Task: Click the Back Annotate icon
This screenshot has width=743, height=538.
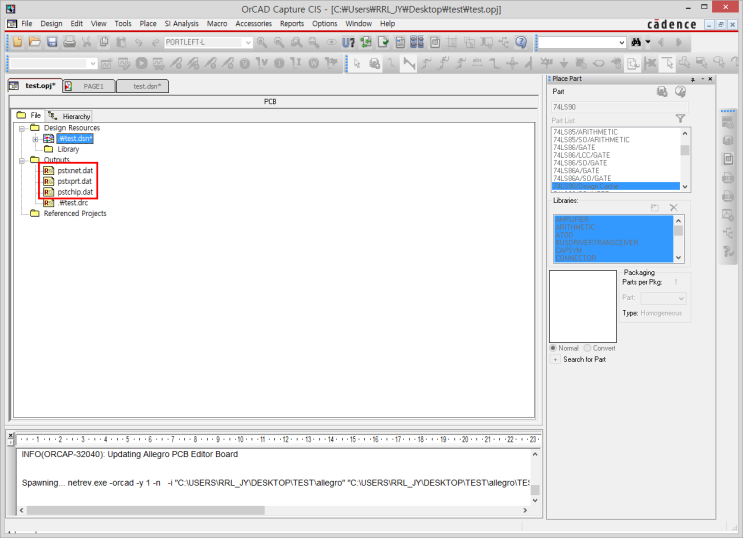Action: pos(366,43)
